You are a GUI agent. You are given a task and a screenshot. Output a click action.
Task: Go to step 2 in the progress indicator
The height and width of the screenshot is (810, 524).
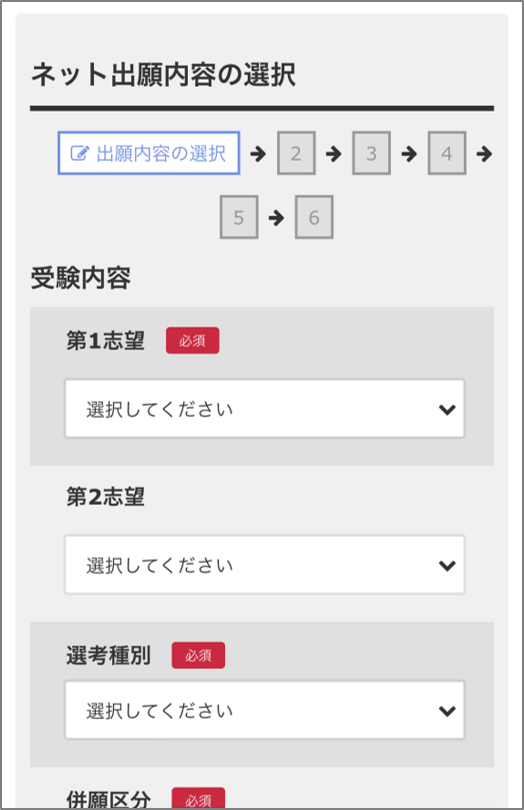pos(296,153)
